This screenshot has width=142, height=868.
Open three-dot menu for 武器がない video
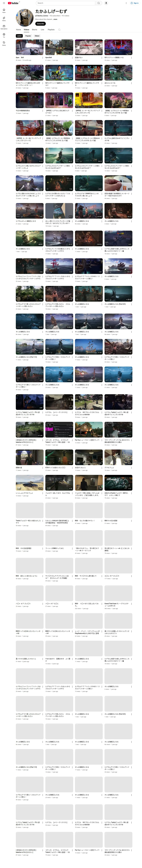tap(102, 58)
